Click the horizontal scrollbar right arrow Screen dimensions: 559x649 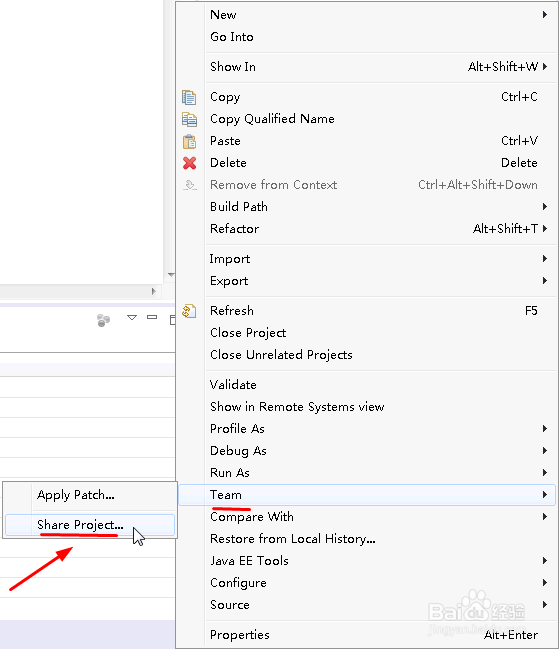tap(154, 291)
